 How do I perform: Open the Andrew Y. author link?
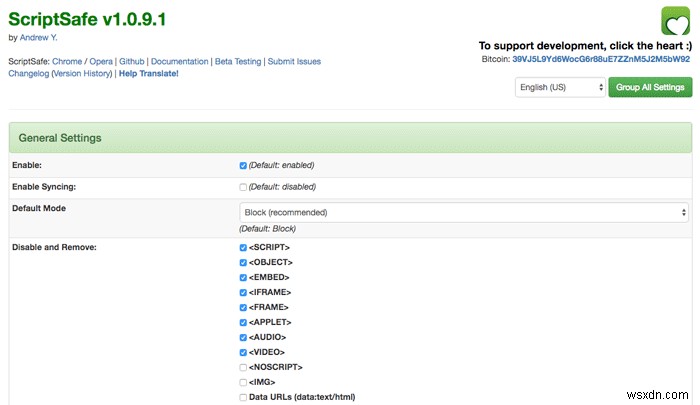[38, 38]
